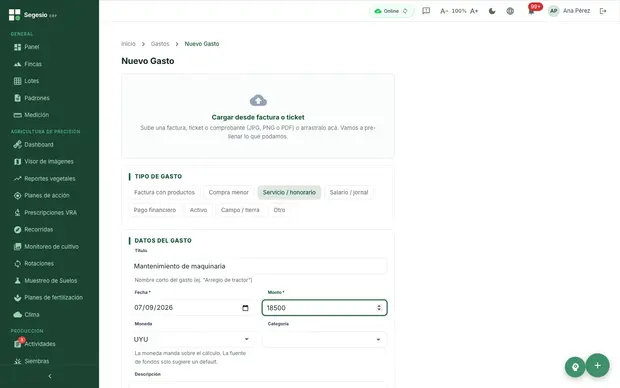Click the 100% zoom level text
Image resolution: width=620 pixels, height=388 pixels.
(x=459, y=11)
